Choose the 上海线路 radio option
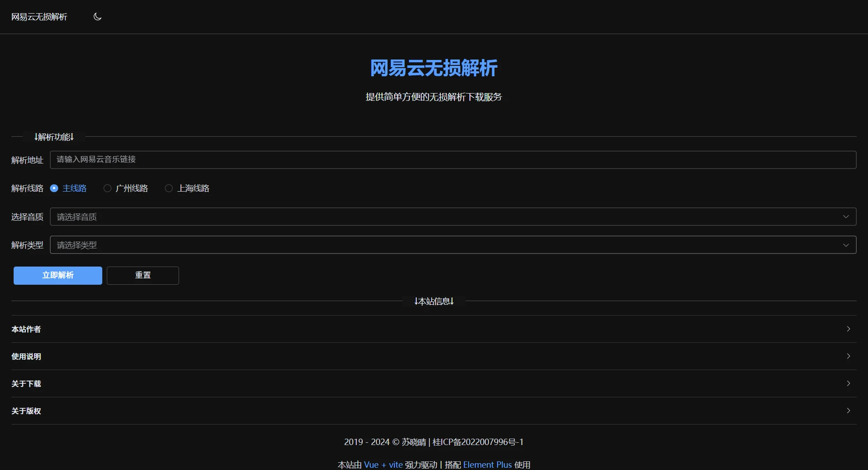The image size is (868, 470). [187, 188]
